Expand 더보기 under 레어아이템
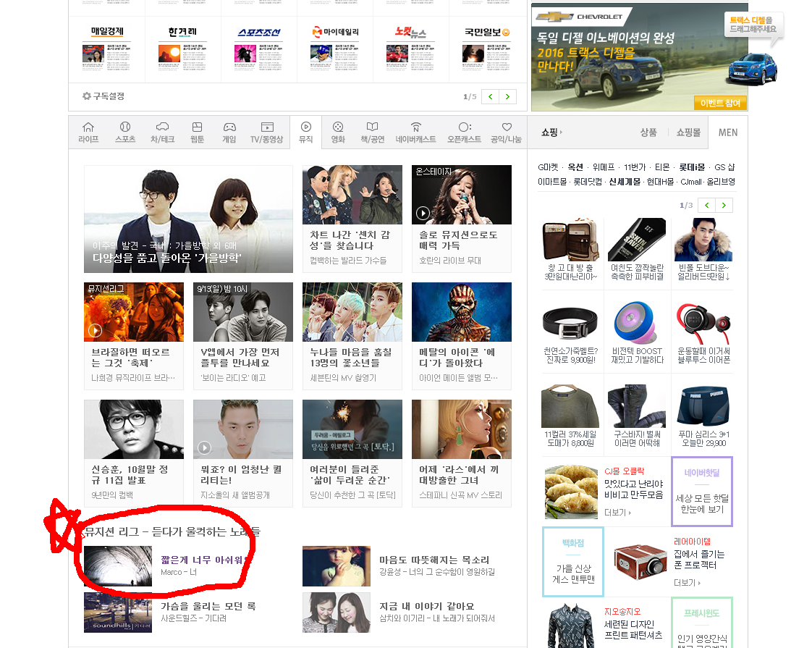Screen dimensions: 812x648 pos(687,583)
